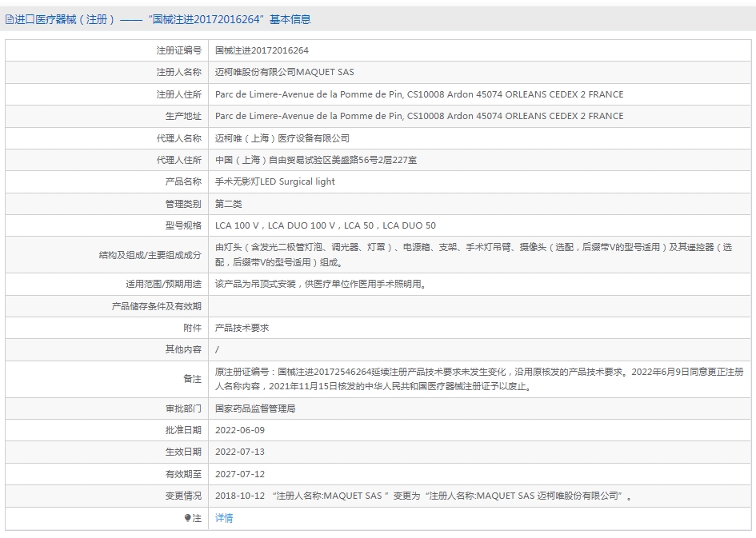Select the 注册人住所 address value

(419, 94)
